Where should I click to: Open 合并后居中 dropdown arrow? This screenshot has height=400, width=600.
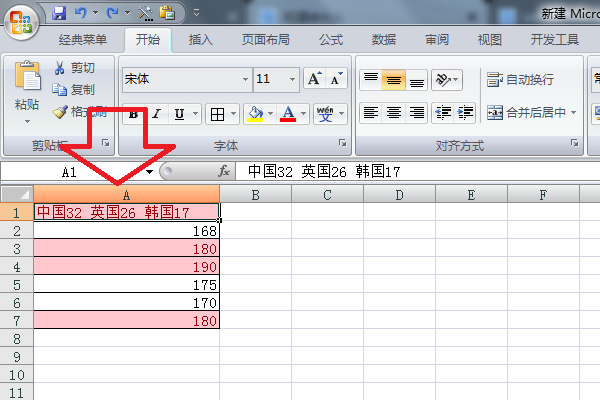click(573, 113)
